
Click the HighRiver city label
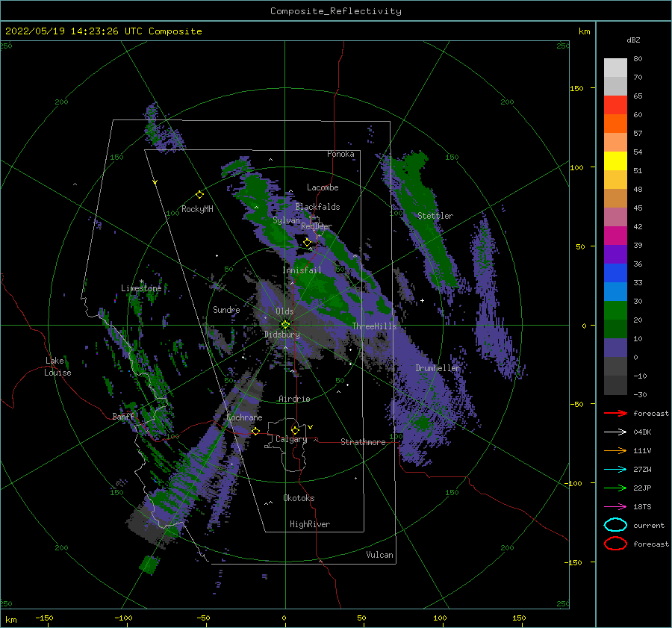coord(310,525)
